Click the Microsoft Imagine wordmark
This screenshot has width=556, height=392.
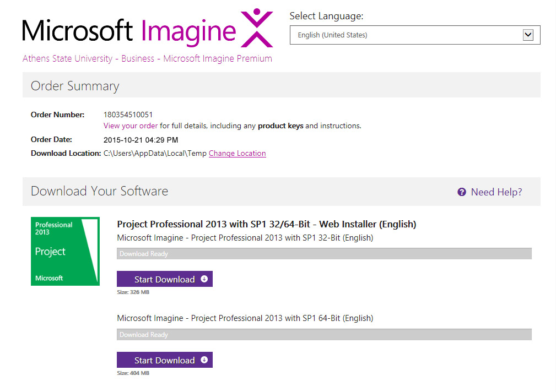(129, 30)
